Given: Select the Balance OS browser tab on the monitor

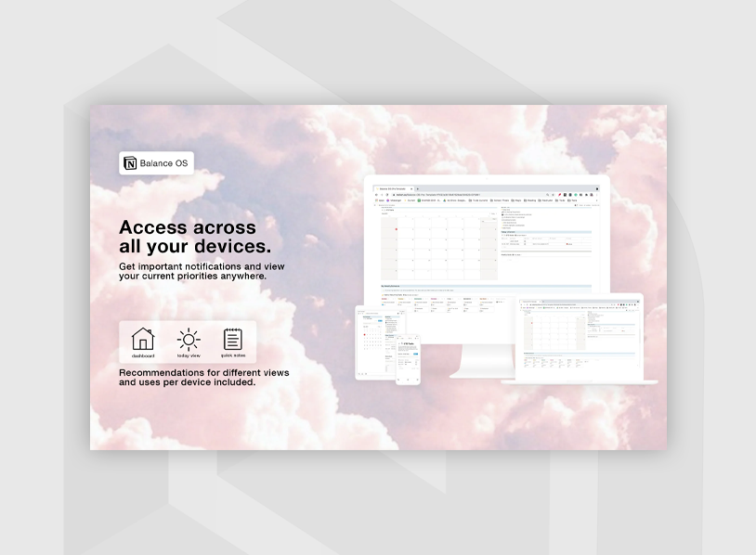Looking at the screenshot, I should 392,188.
